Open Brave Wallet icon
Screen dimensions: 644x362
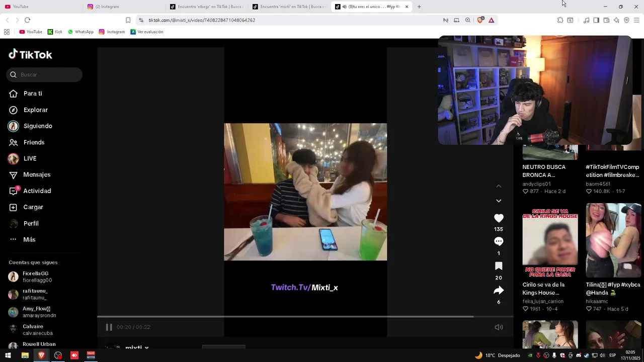pos(606,20)
